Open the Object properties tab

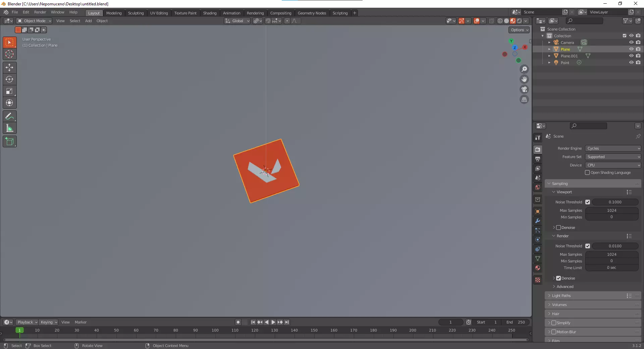click(538, 211)
